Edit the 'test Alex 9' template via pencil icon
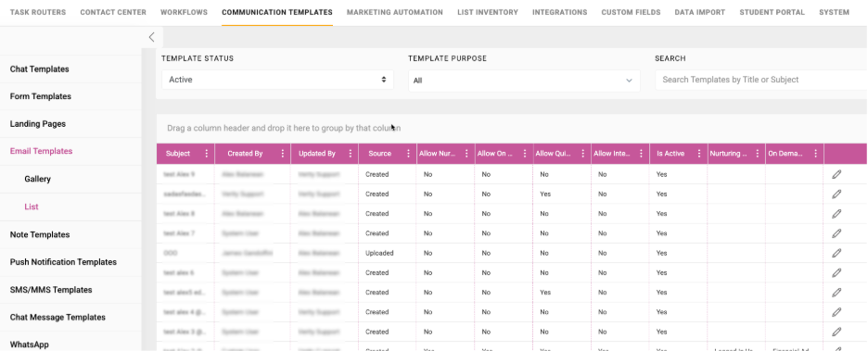This screenshot has width=868, height=351. coord(836,174)
